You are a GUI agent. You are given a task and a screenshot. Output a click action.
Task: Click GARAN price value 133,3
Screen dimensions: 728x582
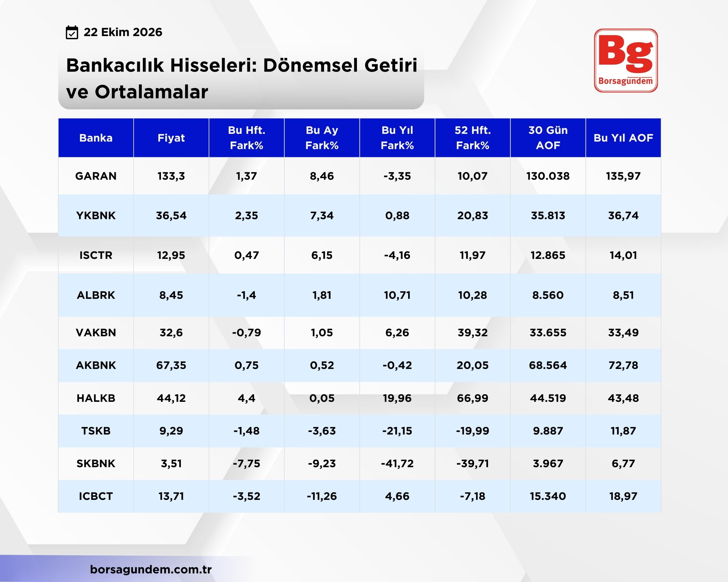pyautogui.click(x=171, y=176)
